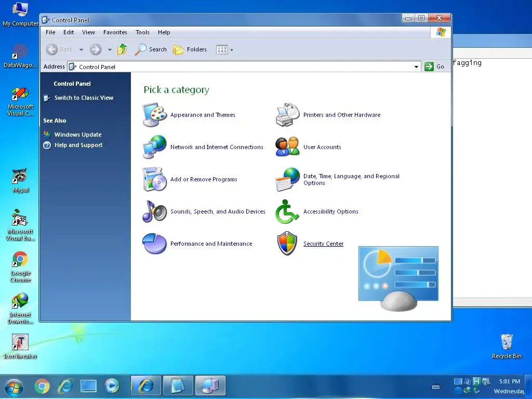
Task: Open My Computer desktop icon
Action: tap(20, 14)
